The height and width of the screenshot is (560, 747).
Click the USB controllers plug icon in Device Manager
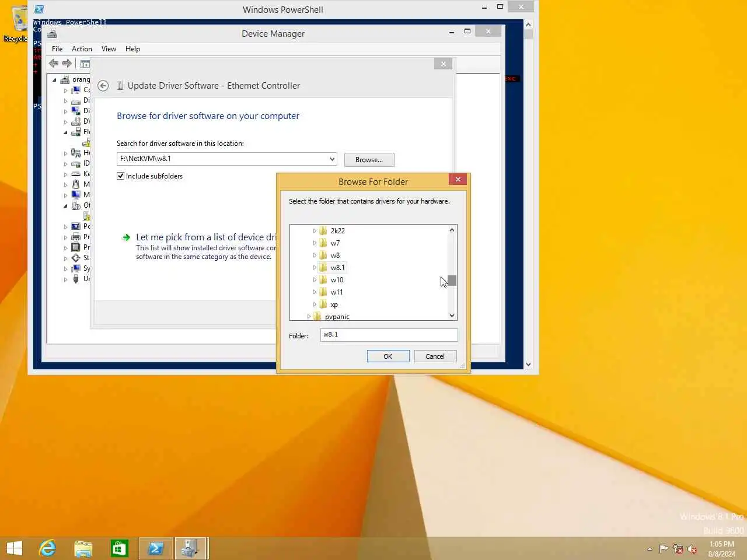(x=76, y=279)
